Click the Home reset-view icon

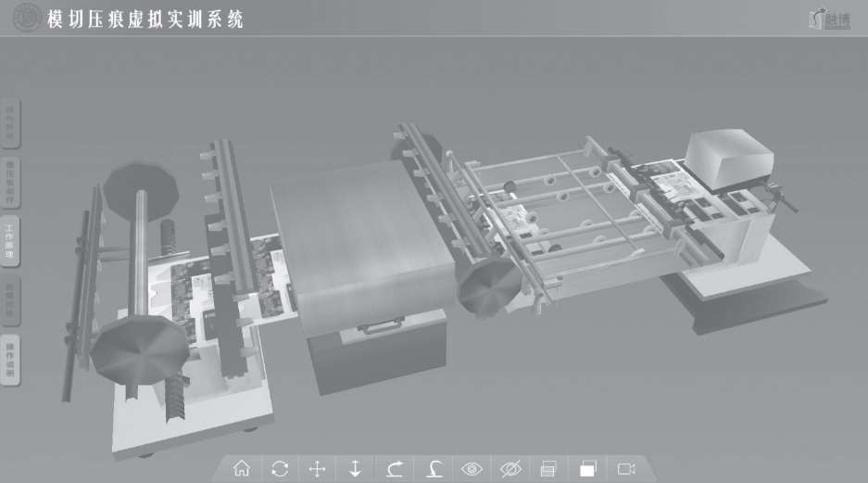(242, 469)
